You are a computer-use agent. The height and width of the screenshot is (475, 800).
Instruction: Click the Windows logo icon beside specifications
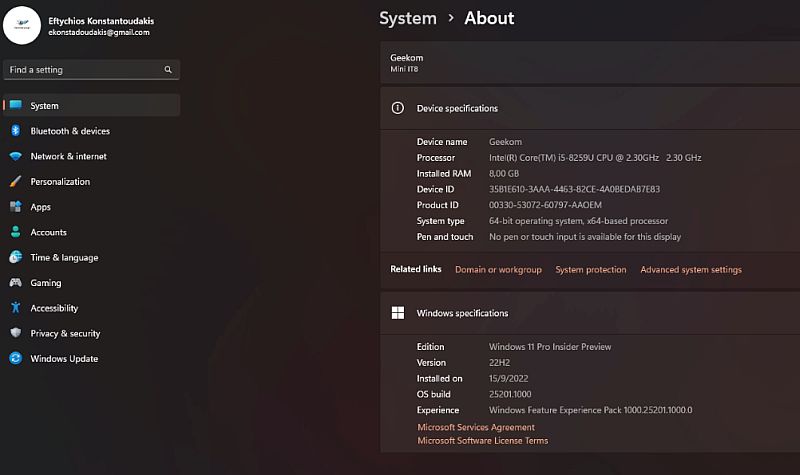[x=397, y=313]
